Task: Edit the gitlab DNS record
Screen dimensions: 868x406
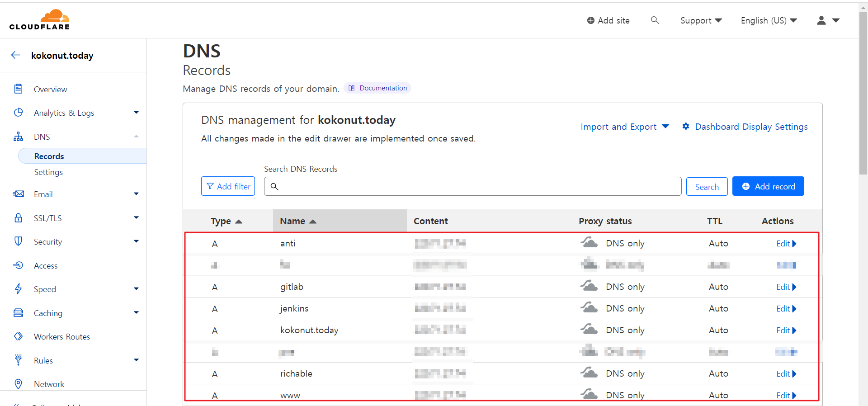Action: (786, 287)
